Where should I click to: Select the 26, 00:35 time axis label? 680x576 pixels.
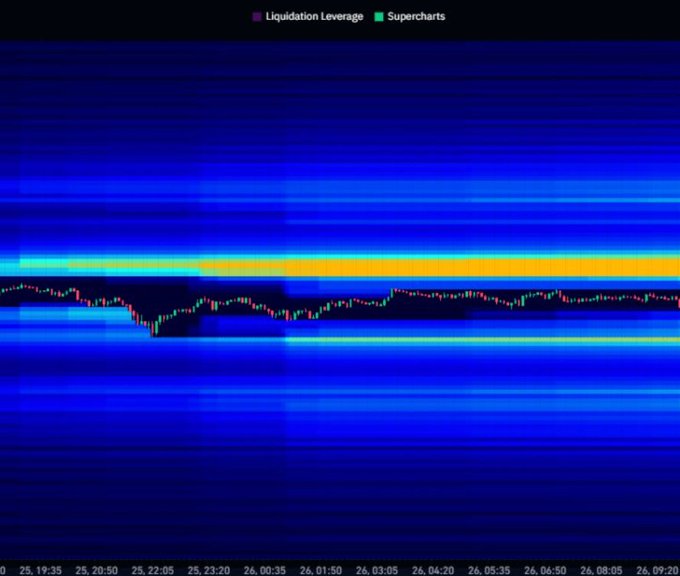click(x=265, y=570)
